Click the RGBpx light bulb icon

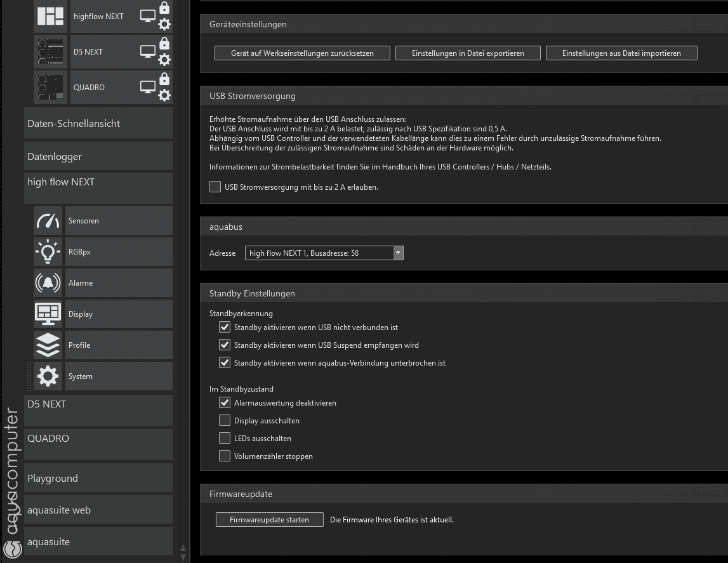tap(48, 251)
